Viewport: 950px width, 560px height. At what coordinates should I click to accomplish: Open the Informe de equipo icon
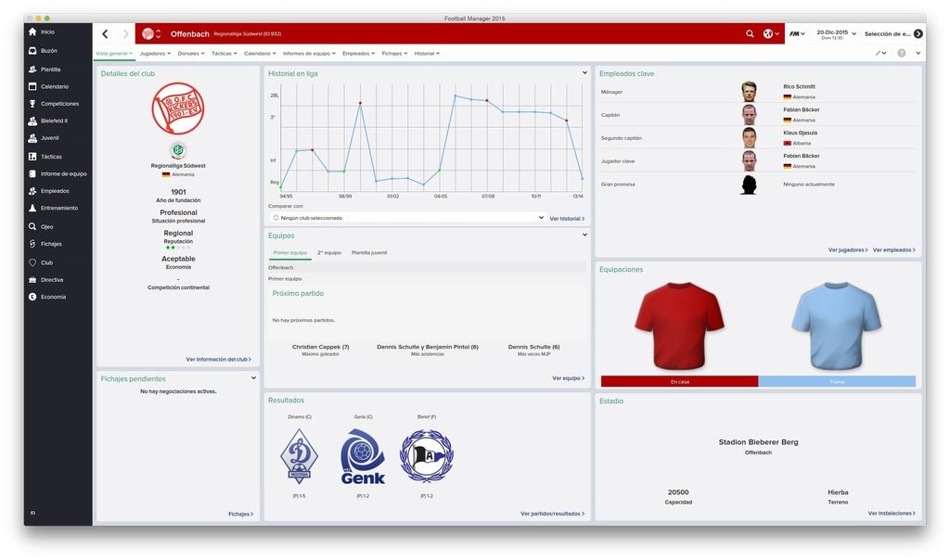coord(32,173)
